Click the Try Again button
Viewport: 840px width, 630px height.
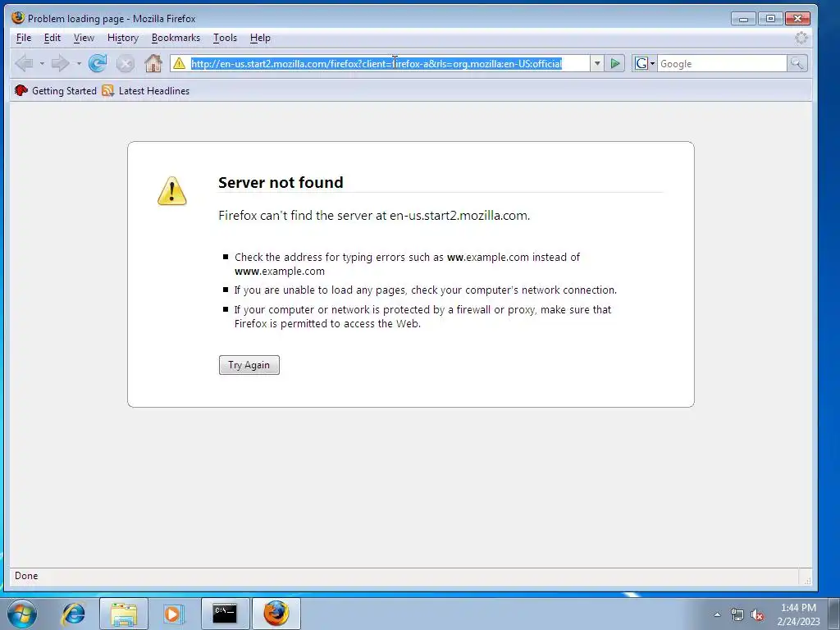click(x=249, y=365)
